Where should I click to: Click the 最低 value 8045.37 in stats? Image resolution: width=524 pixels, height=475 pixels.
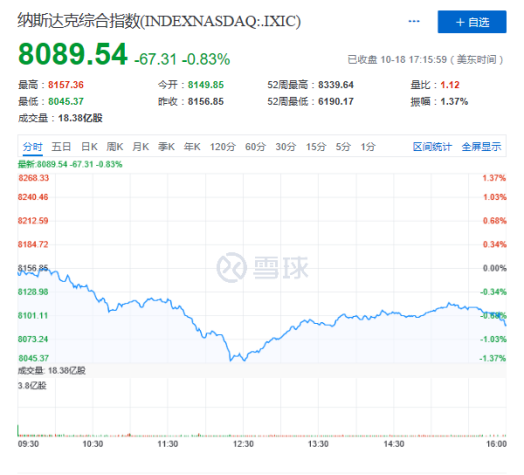coord(66,102)
